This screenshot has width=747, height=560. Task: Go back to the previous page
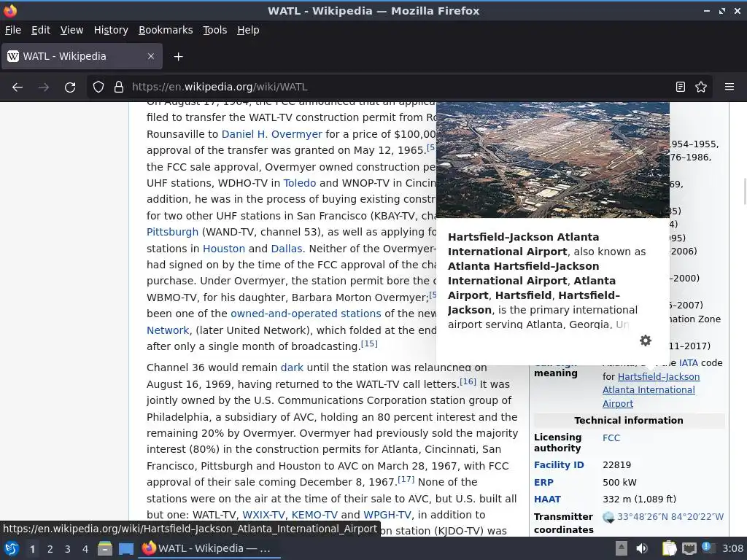[x=18, y=87]
